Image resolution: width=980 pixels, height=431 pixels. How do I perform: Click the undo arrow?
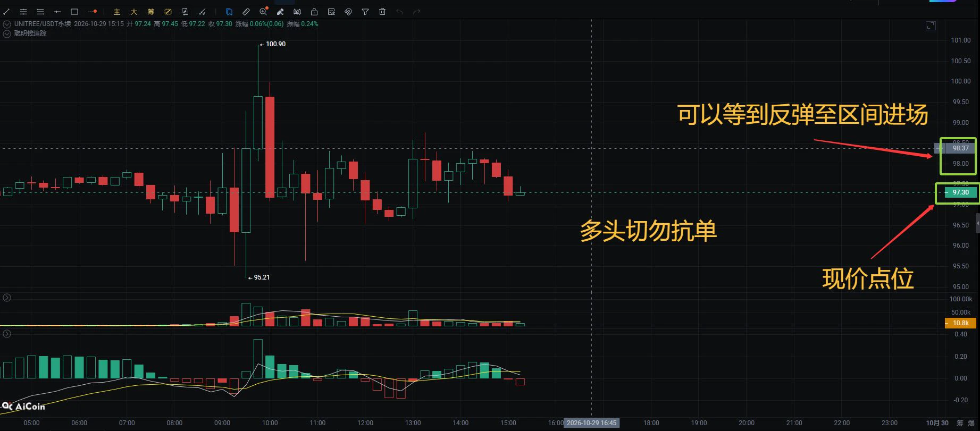[399, 12]
